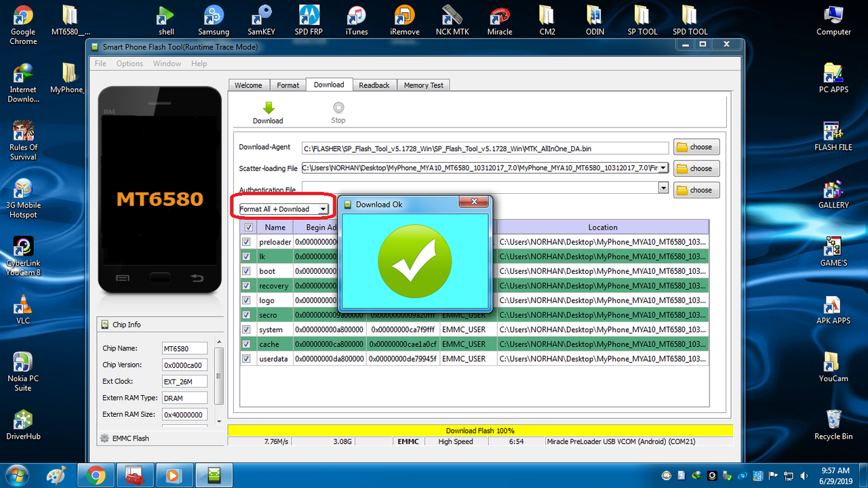Open the Format All + Download dropdown
This screenshot has width=868, height=488.
pos(283,209)
